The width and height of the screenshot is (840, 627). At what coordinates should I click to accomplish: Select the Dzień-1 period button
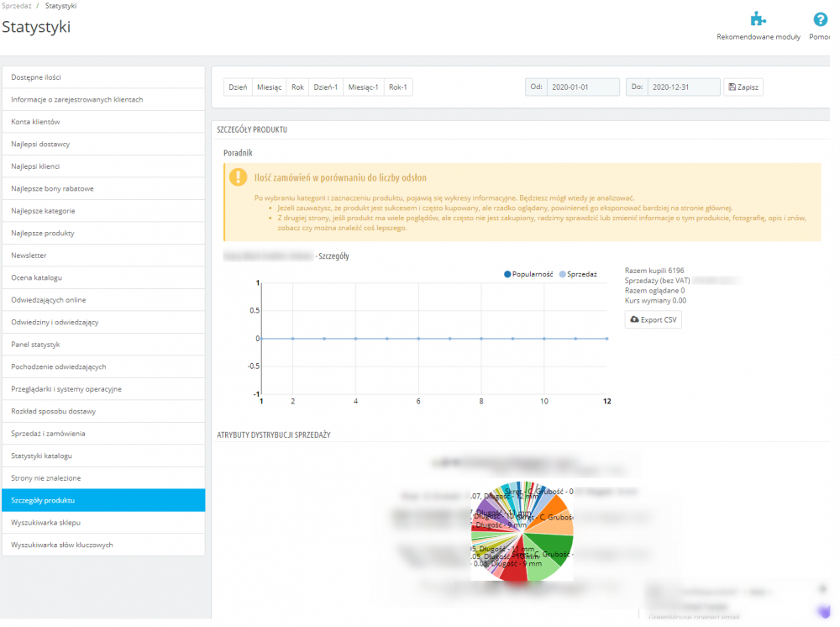pyautogui.click(x=326, y=87)
